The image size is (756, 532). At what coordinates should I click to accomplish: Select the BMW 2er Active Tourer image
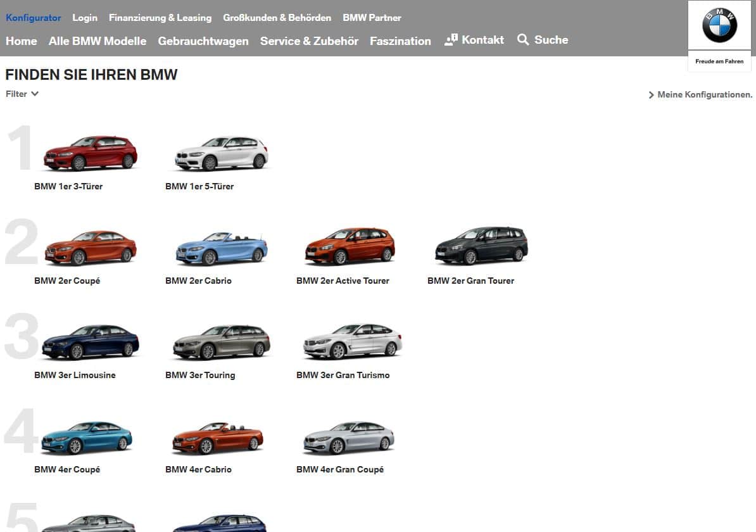click(x=350, y=246)
